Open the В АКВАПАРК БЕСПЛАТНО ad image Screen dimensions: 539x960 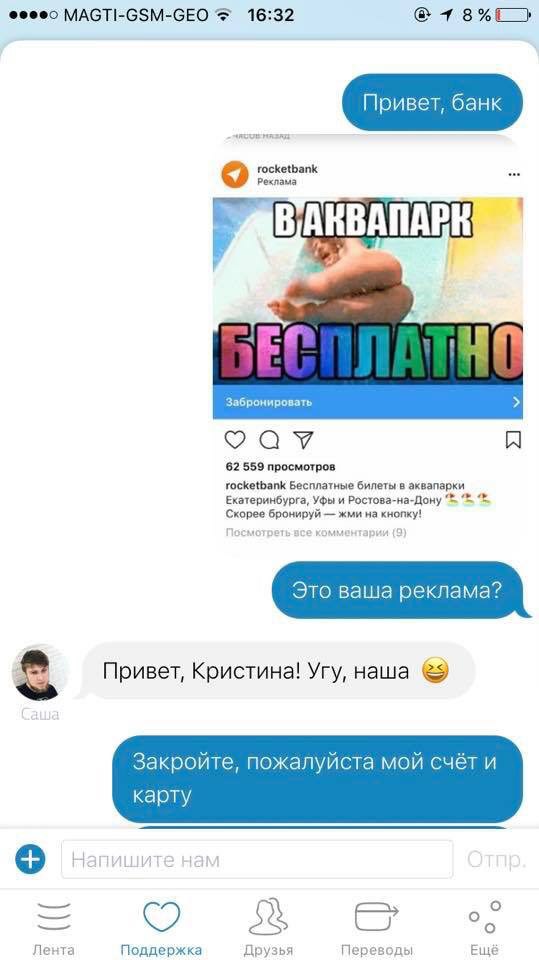pos(368,291)
